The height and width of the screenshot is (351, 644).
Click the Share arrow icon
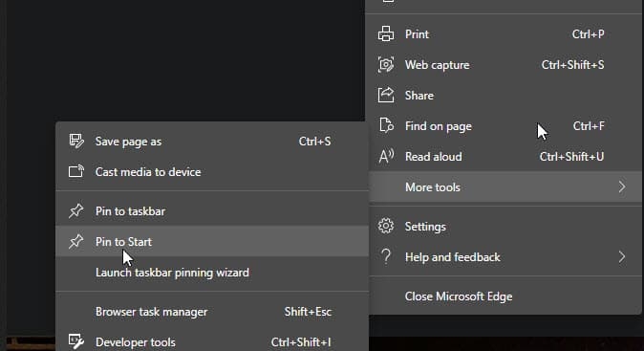pos(386,95)
